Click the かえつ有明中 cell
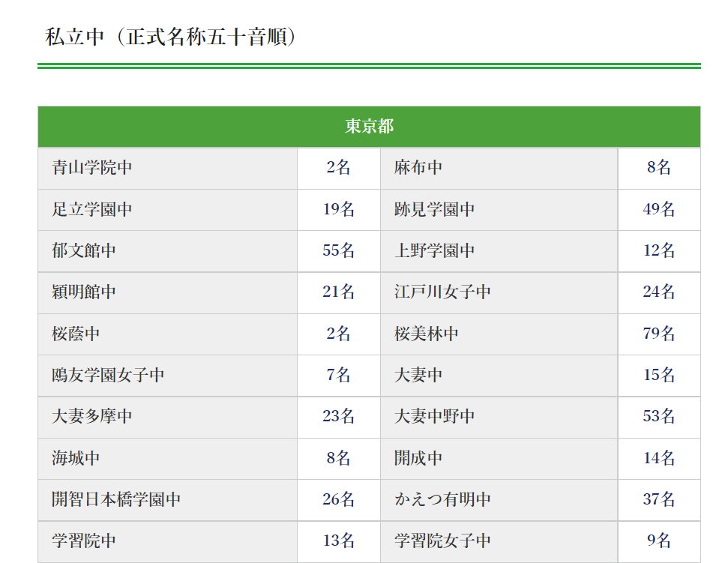728x563 pixels. pyautogui.click(x=499, y=500)
